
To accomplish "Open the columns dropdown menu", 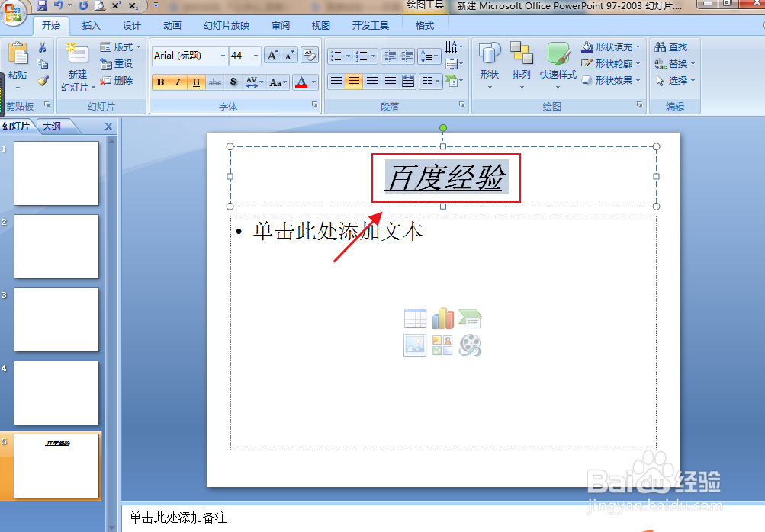I will (430, 82).
